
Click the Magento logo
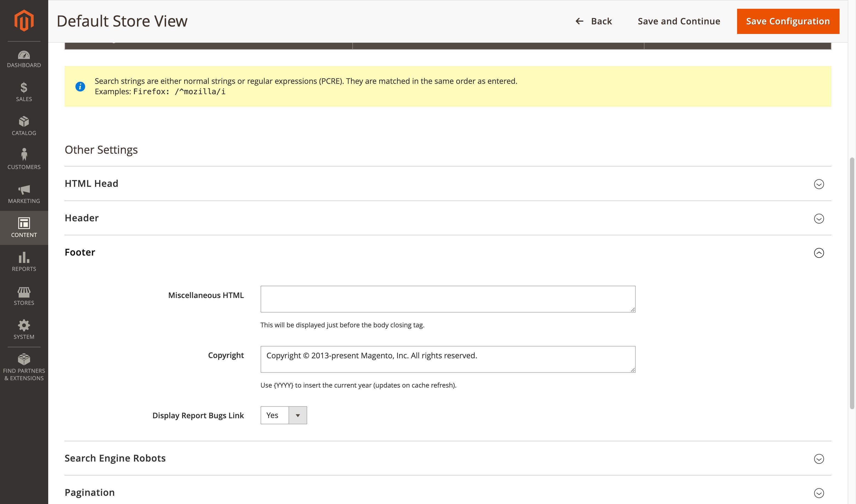24,20
